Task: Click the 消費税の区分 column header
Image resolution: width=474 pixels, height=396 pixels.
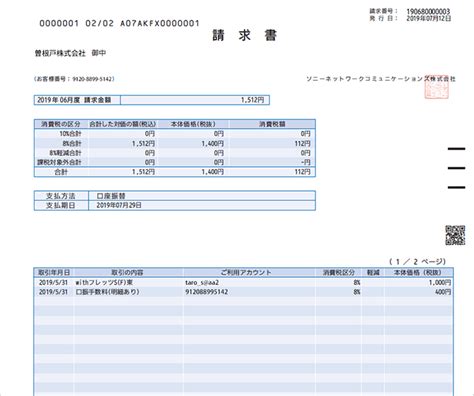Action: tap(61, 124)
